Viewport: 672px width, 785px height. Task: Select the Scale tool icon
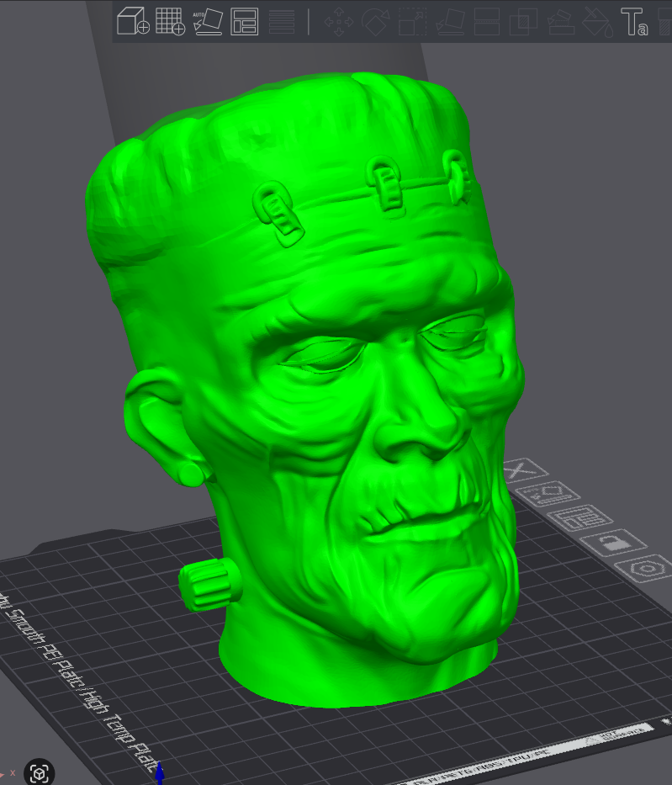[413, 22]
